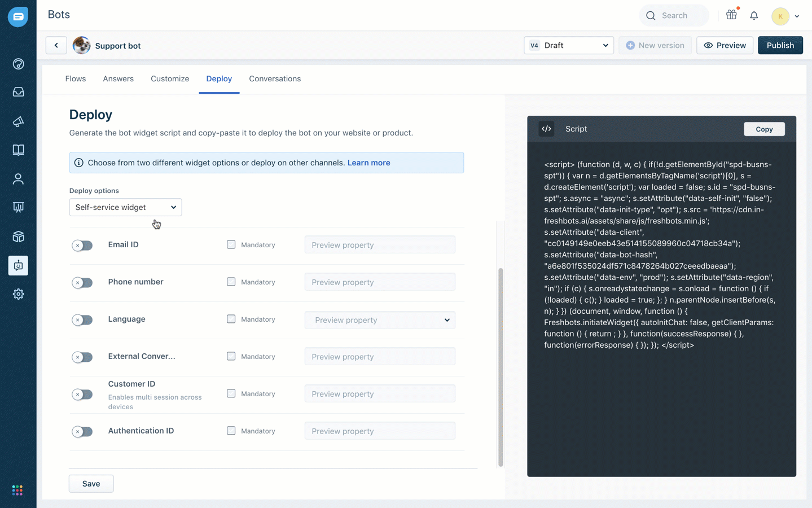Check Mandatory for Authentication ID
The image size is (812, 508).
(x=231, y=431)
